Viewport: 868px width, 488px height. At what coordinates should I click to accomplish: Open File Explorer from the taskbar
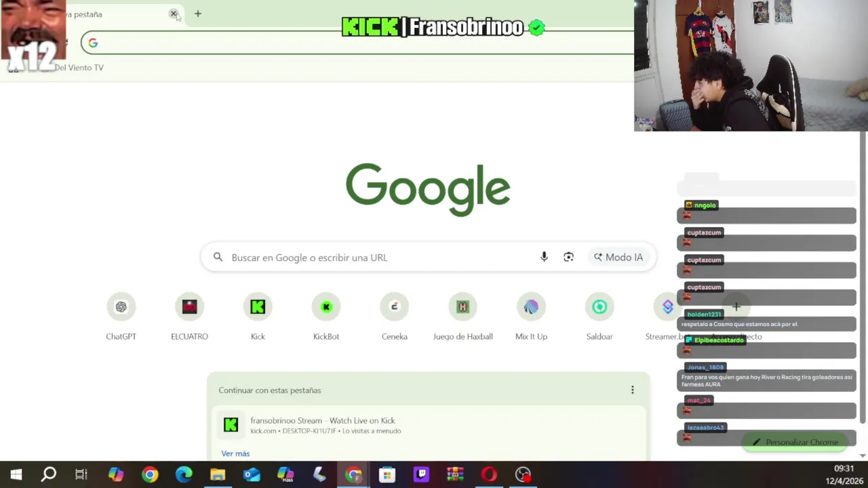click(218, 474)
